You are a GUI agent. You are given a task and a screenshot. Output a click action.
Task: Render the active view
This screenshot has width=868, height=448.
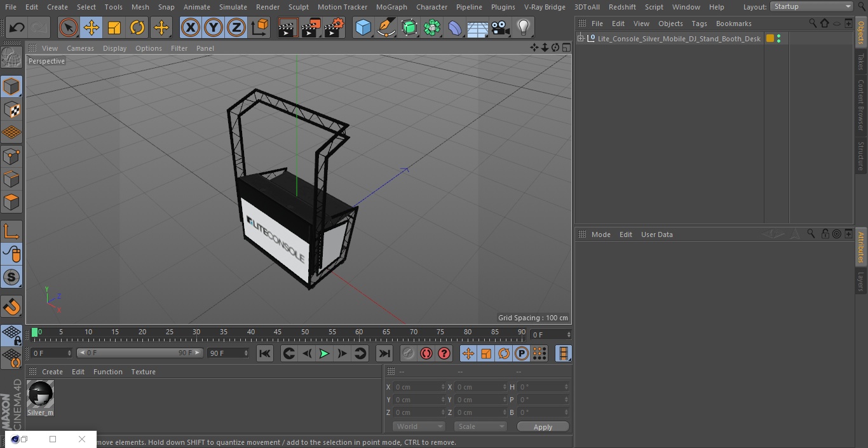coord(288,27)
